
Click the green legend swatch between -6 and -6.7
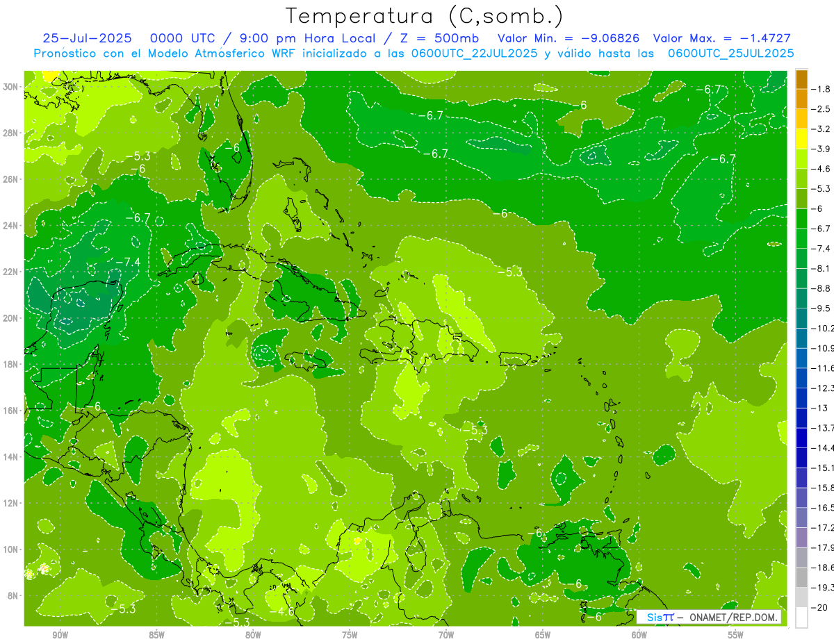pyautogui.click(x=801, y=219)
